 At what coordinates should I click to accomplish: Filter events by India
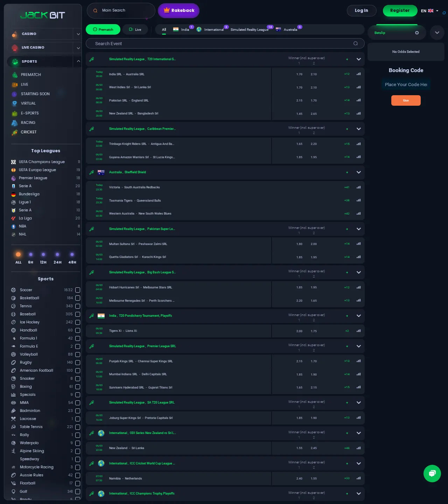pos(182,30)
